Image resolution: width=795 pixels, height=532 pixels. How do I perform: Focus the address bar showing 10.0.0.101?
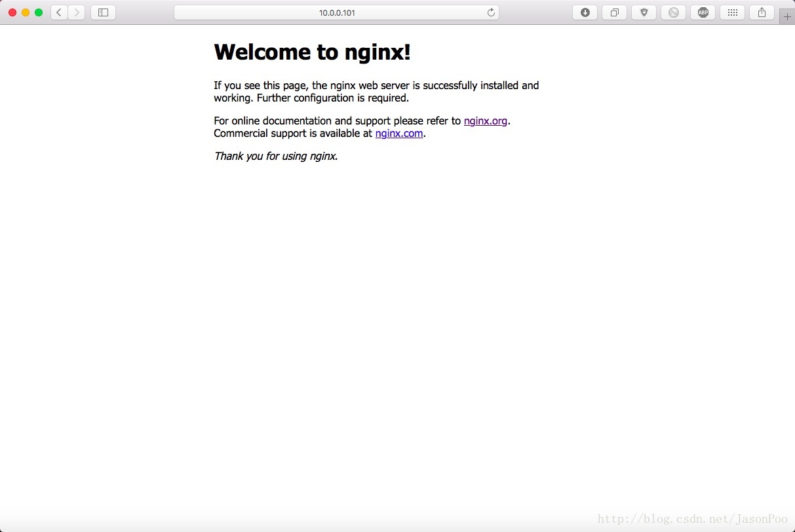[x=336, y=12]
